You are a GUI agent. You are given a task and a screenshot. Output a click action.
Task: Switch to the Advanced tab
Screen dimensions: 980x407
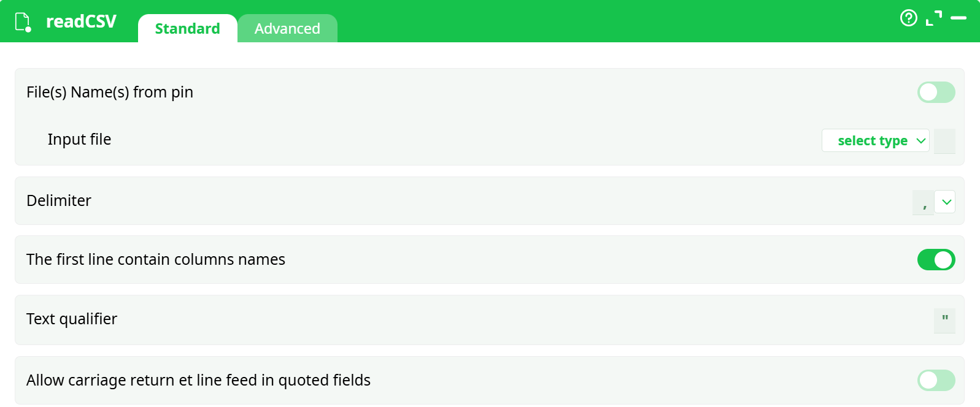tap(287, 29)
